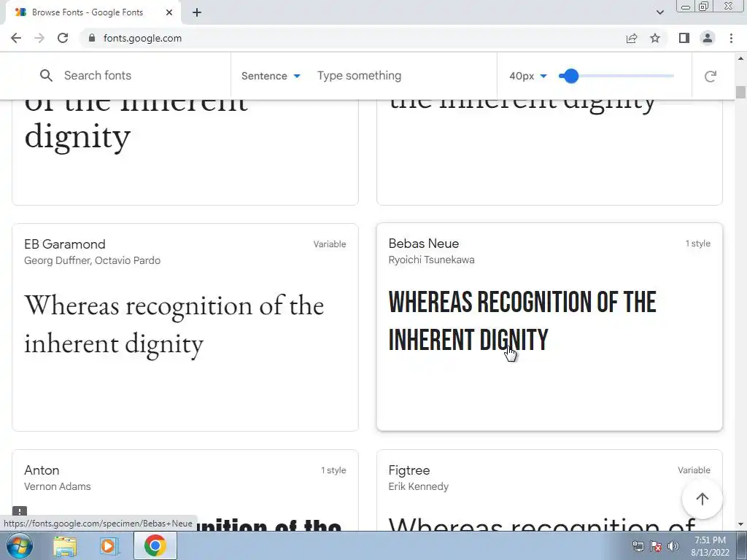Screen dimensions: 747x560
Task: Open the browser side panel icon
Action: click(684, 38)
